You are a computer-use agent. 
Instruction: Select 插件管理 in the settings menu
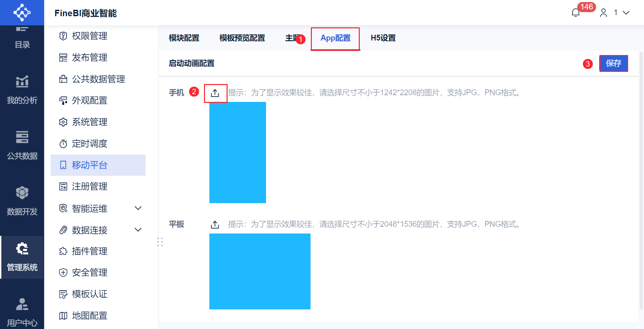tap(89, 251)
